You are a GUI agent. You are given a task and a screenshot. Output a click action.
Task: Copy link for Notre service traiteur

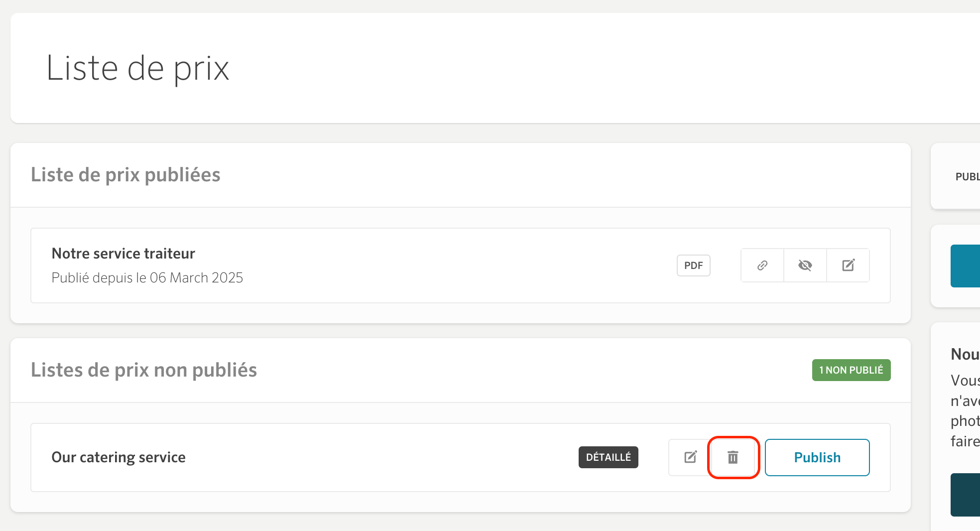click(762, 265)
